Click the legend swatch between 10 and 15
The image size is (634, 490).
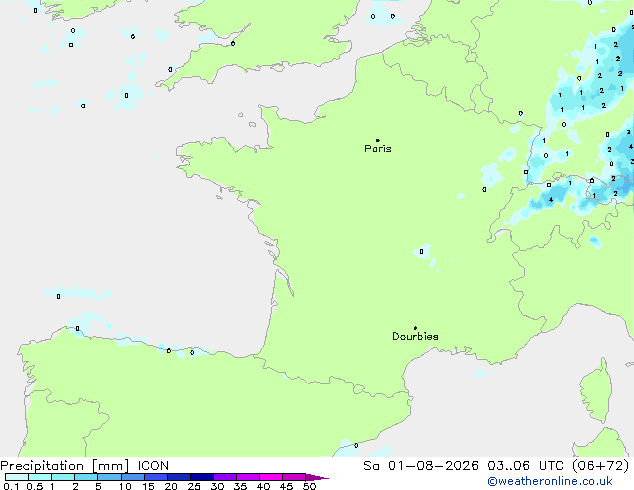coord(133,477)
